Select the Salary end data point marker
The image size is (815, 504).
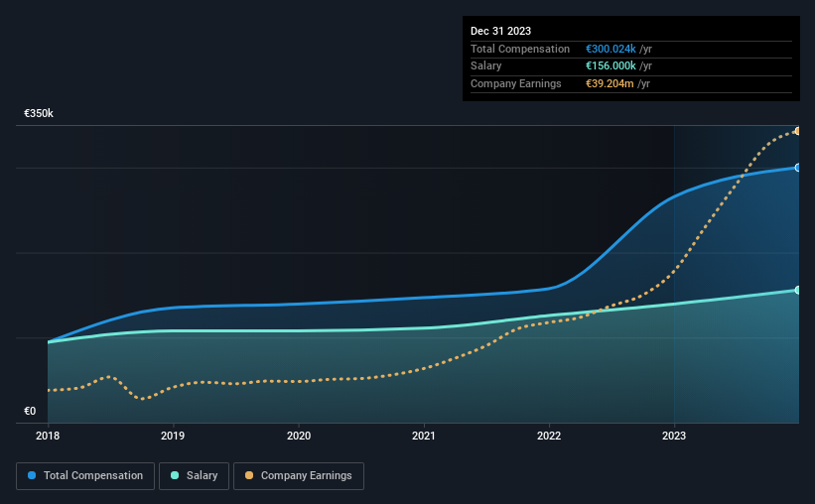[797, 290]
